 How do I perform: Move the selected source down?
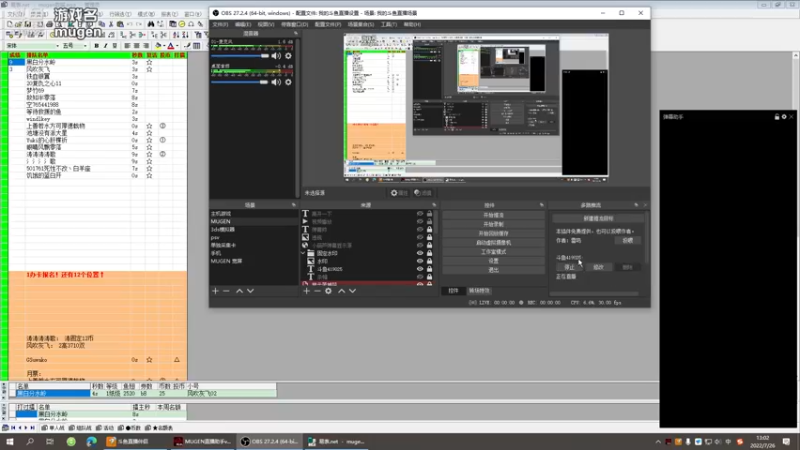[352, 291]
